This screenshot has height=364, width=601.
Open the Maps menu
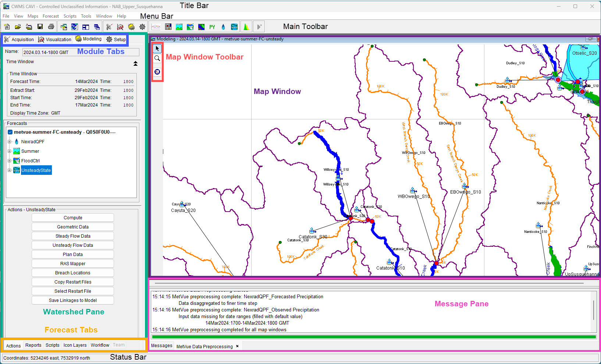pyautogui.click(x=33, y=16)
